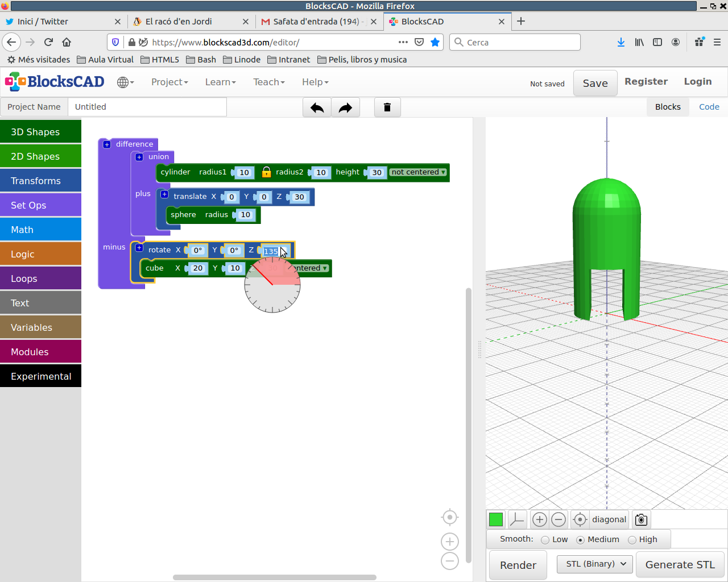Screen dimensions: 728x582
Task: Delete with the trash can button
Action: click(x=387, y=107)
